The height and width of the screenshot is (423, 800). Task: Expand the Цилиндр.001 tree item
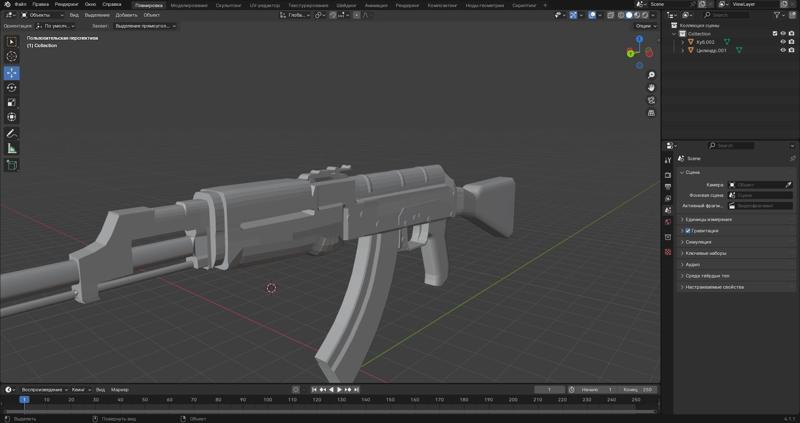pos(683,50)
